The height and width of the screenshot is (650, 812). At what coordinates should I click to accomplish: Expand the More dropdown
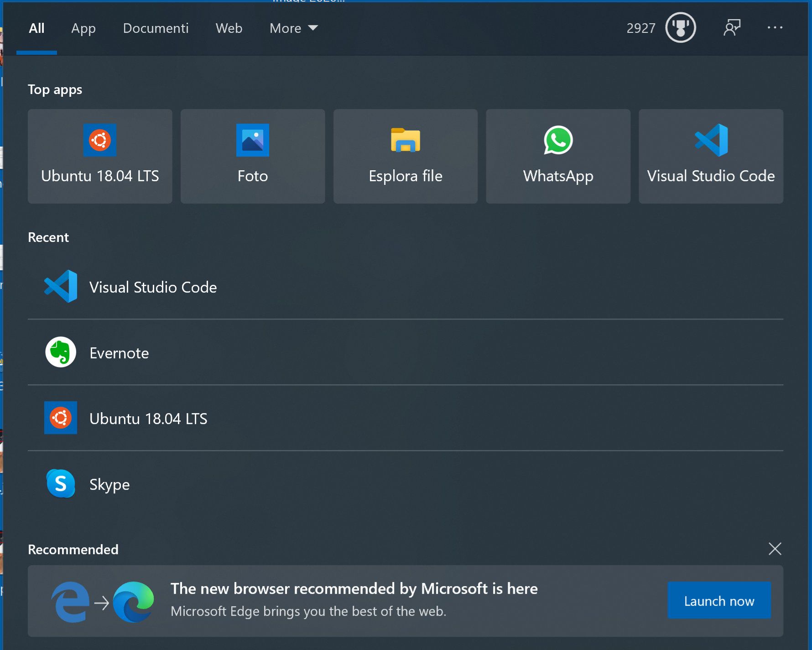pos(294,28)
